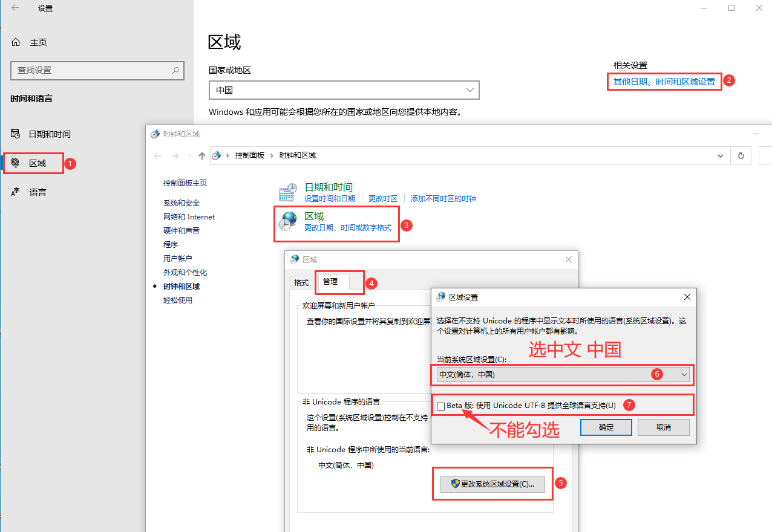Expand the Control Panel address bar dropdown
The image size is (772, 532).
tap(721, 155)
